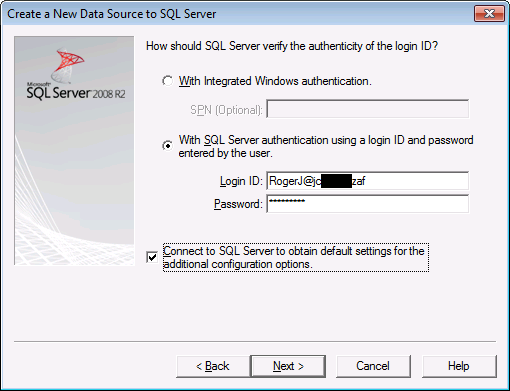The height and width of the screenshot is (391, 510).
Task: Click the 'Password:' label
Action: coord(238,204)
